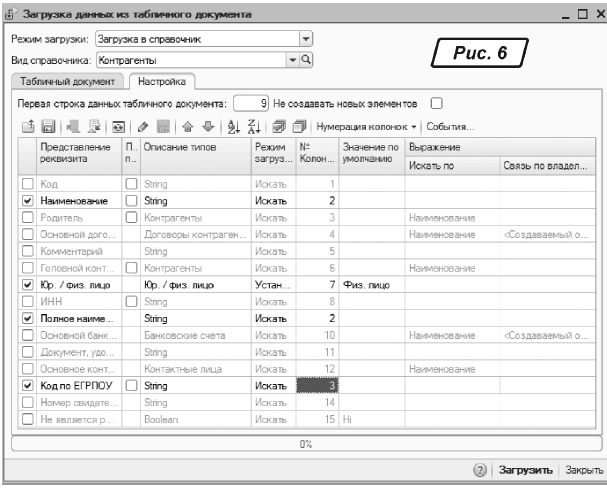Click the 'Загрузить' button
Viewport: 607px width, 489px height.
tap(525, 468)
